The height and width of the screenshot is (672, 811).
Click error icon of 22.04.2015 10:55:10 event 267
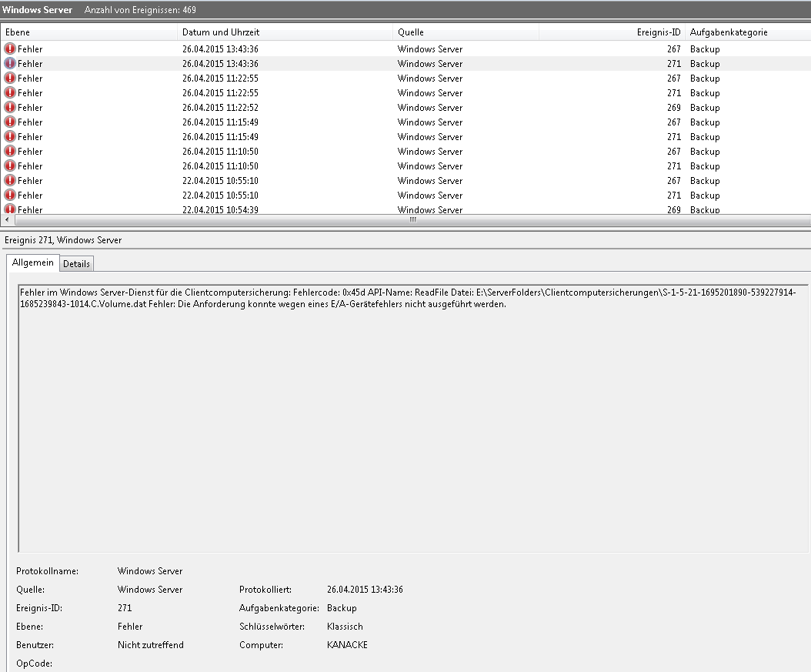coord(10,180)
